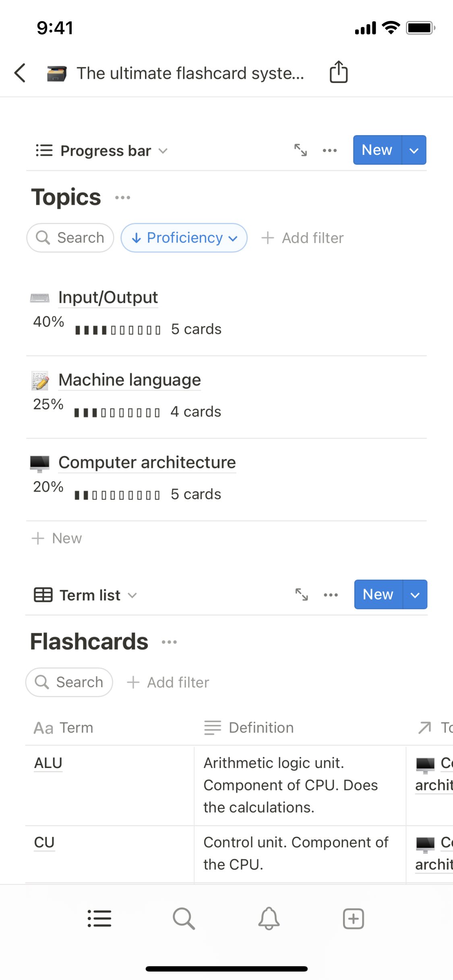Expand Topics database to full page
The height and width of the screenshot is (980, 453).
(x=300, y=150)
